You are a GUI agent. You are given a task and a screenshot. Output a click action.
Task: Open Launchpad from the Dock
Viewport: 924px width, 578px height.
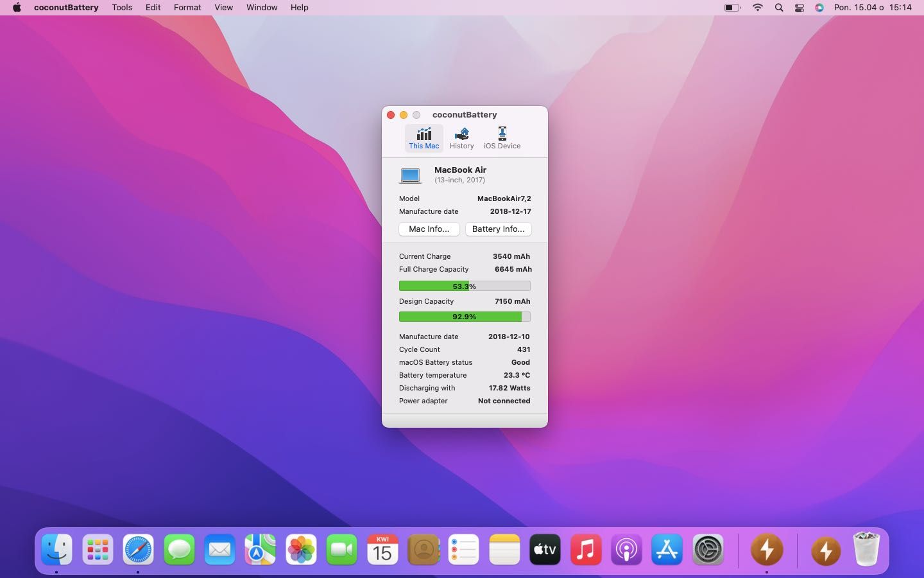(98, 550)
